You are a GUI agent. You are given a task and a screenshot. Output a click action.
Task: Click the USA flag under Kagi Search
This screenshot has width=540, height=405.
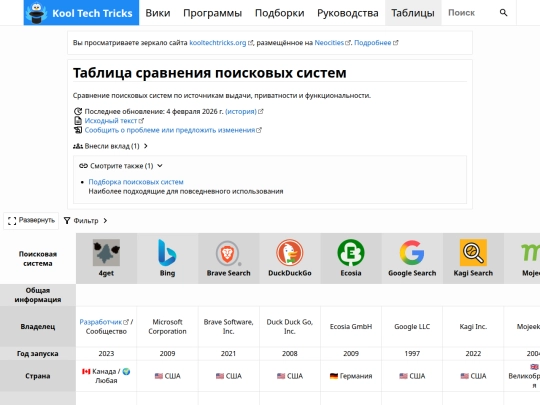point(465,376)
